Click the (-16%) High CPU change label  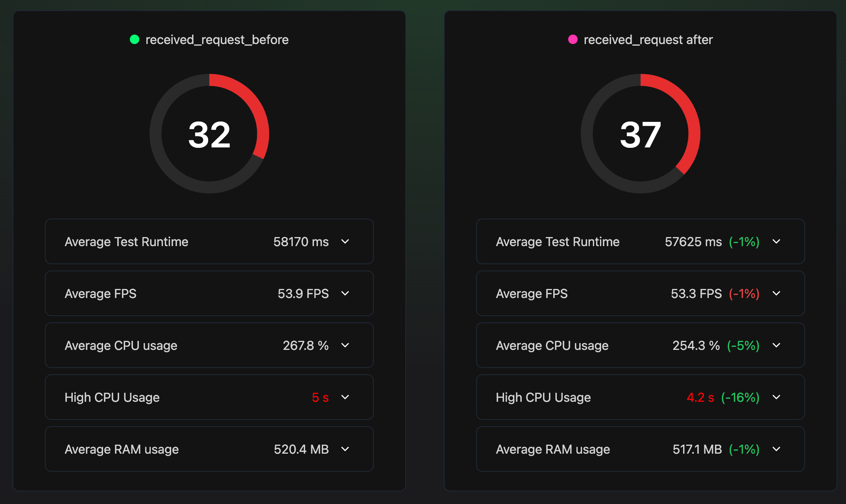click(740, 397)
